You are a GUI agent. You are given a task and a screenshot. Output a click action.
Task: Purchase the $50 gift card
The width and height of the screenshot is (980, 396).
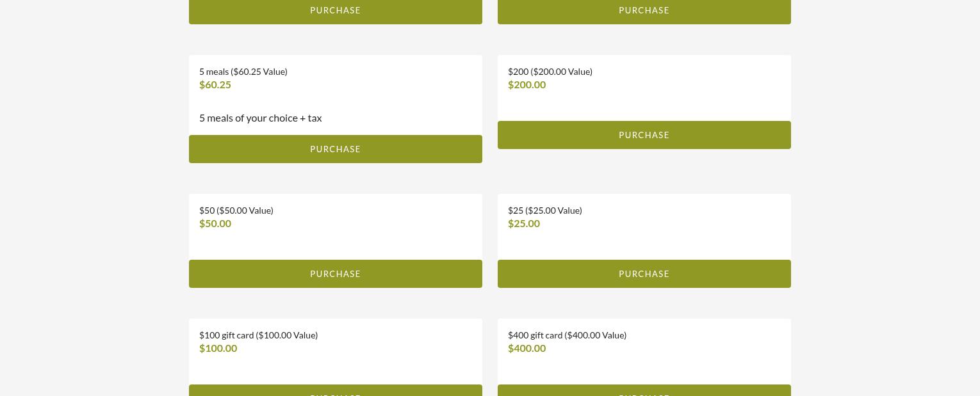pos(335,274)
